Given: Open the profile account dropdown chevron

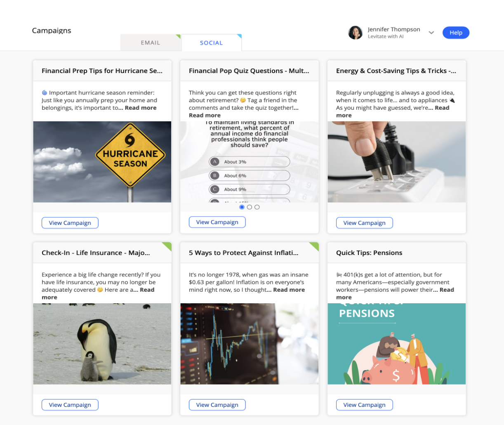Looking at the screenshot, I should pos(431,33).
